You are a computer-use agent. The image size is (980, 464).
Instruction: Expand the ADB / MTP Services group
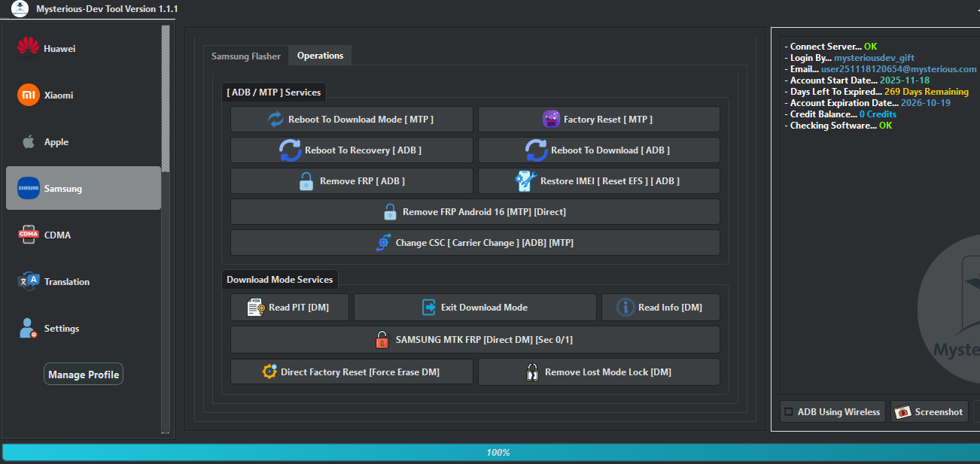click(x=274, y=92)
